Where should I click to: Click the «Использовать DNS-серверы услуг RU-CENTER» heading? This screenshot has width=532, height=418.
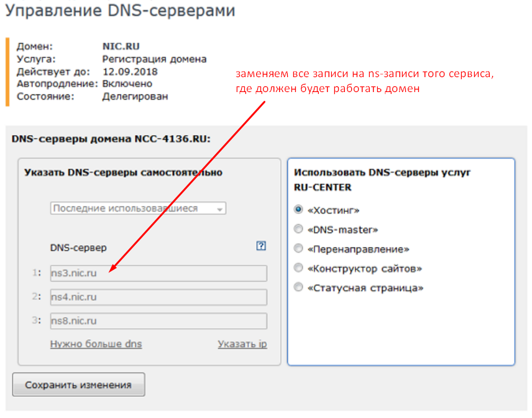tap(382, 180)
